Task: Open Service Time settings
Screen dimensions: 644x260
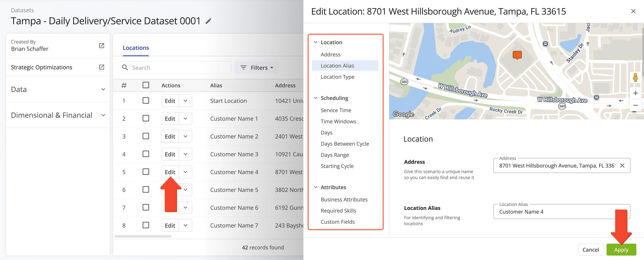Action: click(x=336, y=110)
